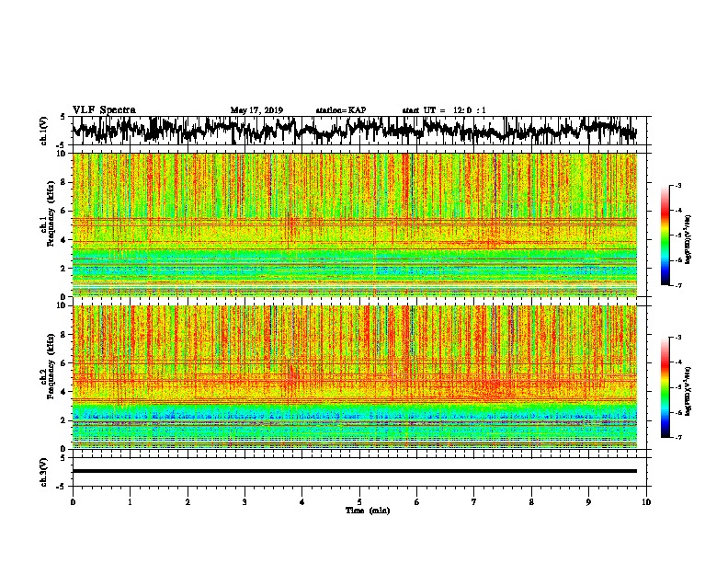Click the time axis tick label "9"

(x=588, y=502)
